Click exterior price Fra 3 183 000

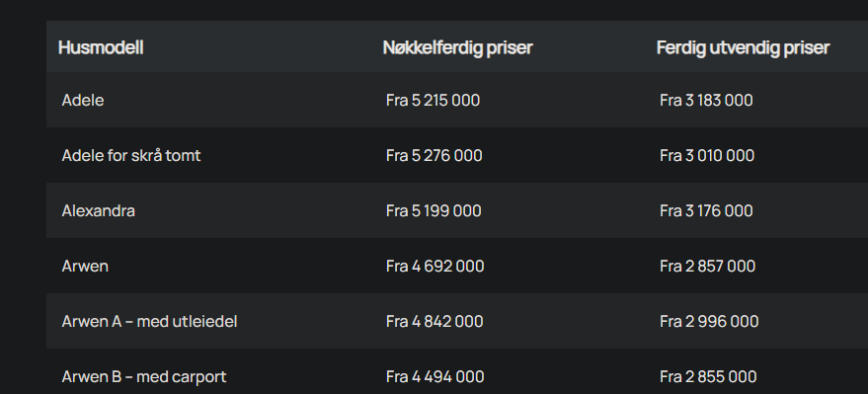pyautogui.click(x=706, y=100)
